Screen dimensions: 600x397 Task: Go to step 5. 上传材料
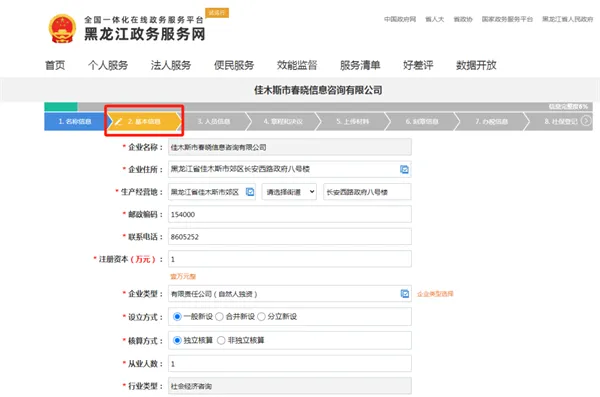point(352,121)
